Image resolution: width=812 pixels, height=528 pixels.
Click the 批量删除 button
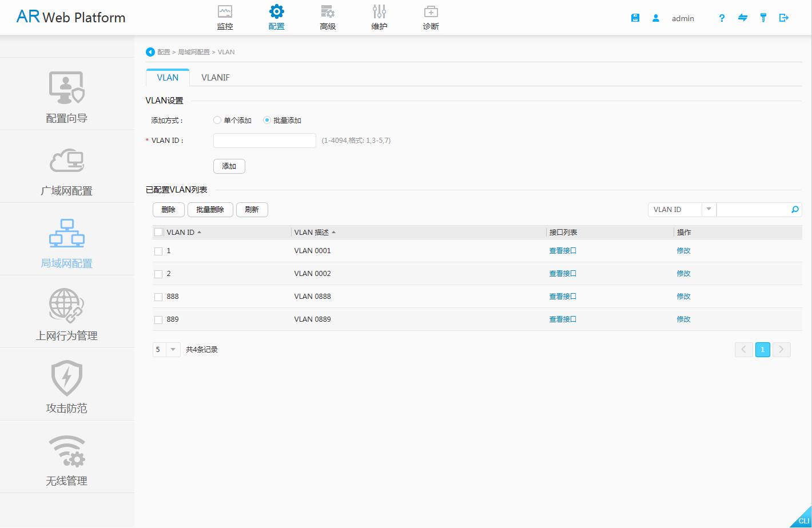[x=210, y=210]
